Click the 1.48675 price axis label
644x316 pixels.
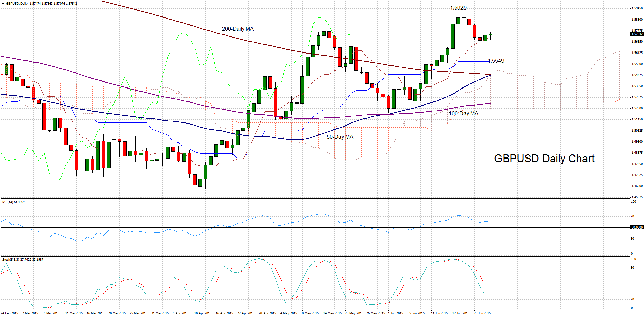click(637, 153)
